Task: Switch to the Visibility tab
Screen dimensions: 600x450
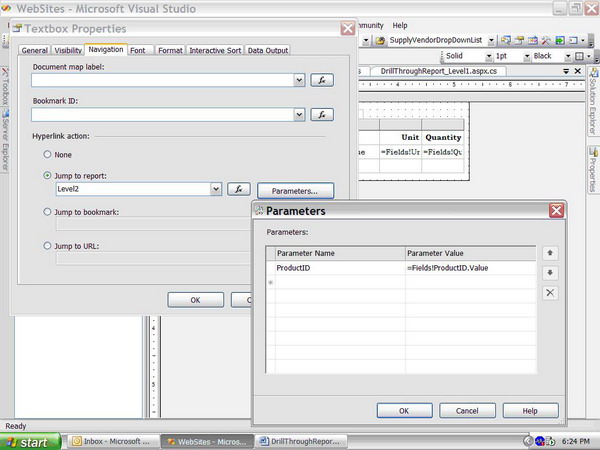Action: tap(68, 50)
